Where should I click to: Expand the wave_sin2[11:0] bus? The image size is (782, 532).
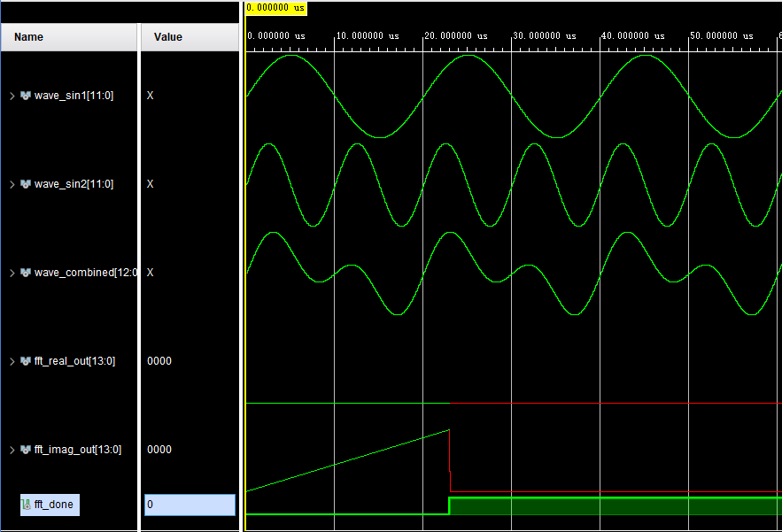[12, 184]
